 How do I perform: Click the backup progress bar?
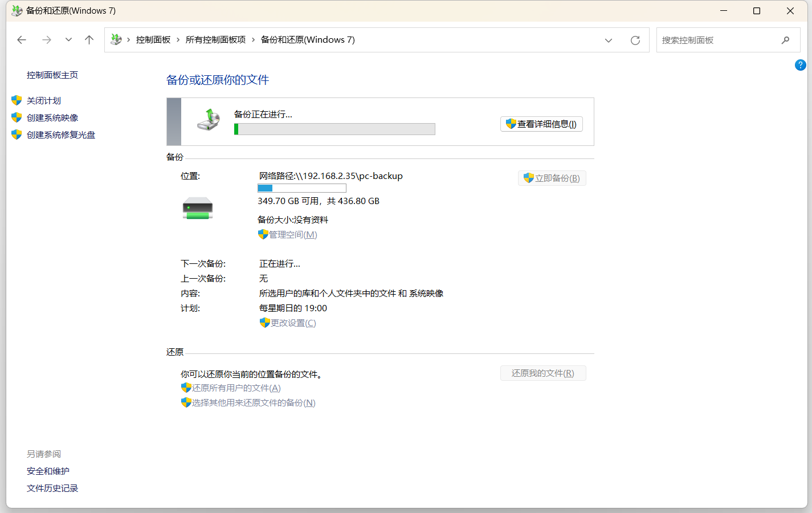coord(334,129)
